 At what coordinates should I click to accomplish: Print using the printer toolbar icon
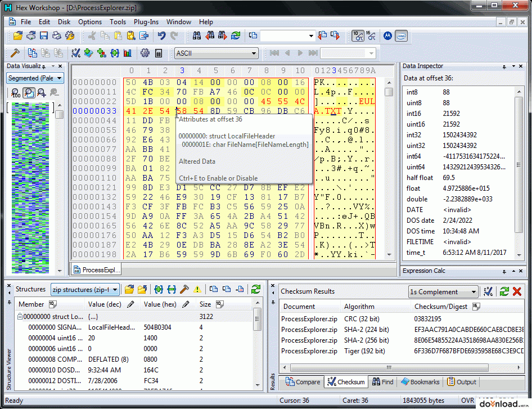click(57, 35)
